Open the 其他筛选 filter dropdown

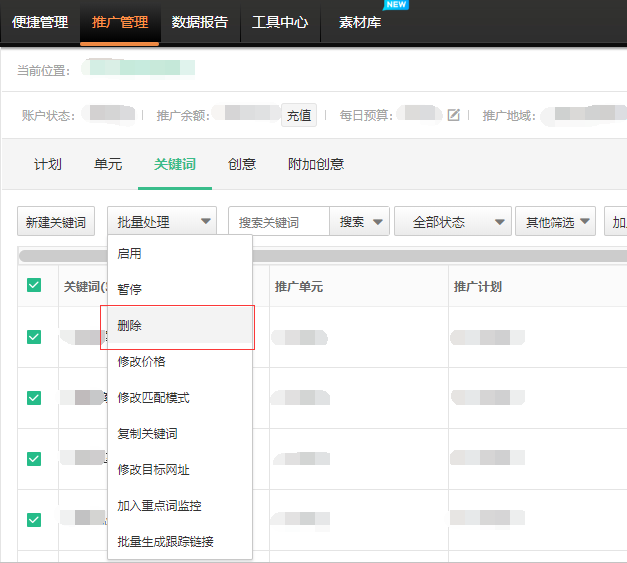pos(556,222)
